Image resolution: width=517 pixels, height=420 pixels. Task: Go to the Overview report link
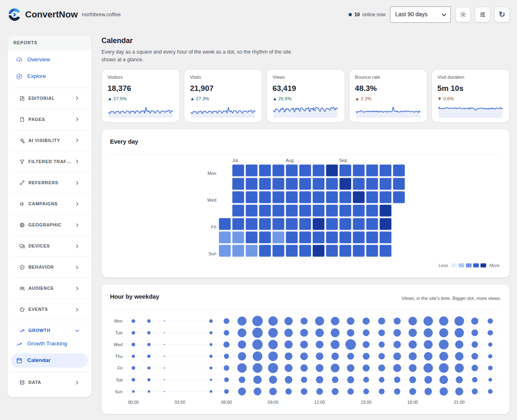point(39,60)
